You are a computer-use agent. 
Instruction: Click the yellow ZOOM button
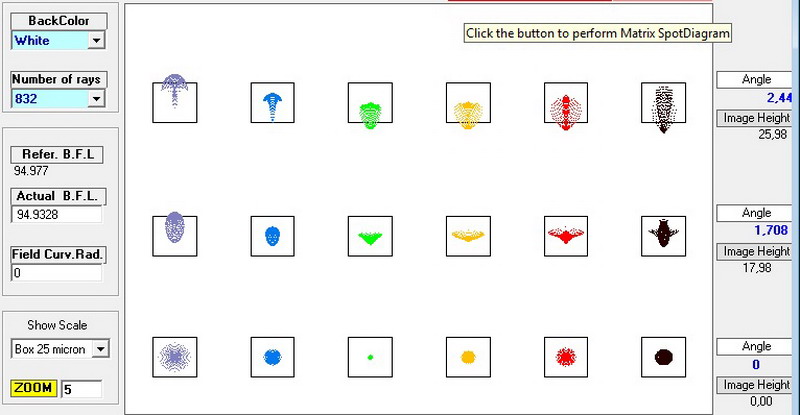pyautogui.click(x=34, y=388)
